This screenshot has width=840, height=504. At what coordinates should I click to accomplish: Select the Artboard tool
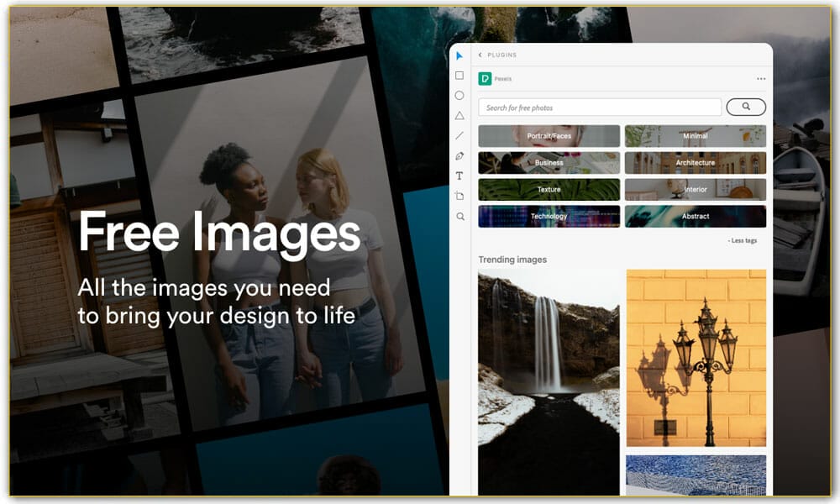pos(459,196)
